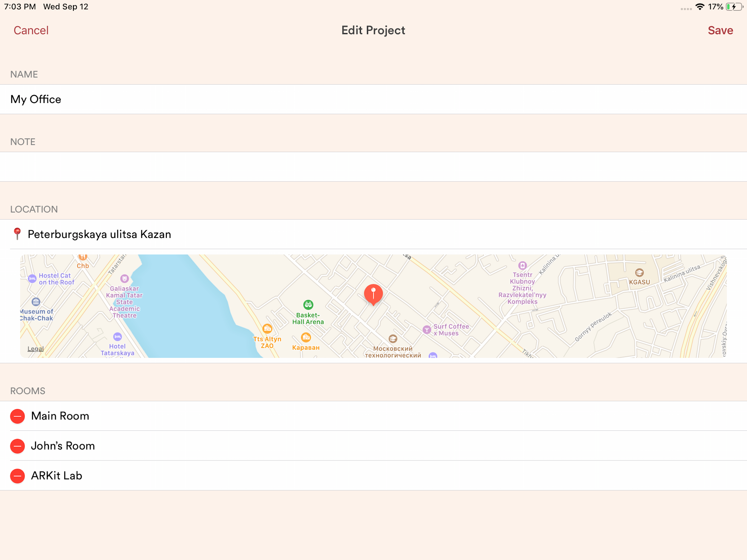
Task: Select the John's Room row label
Action: click(x=63, y=446)
